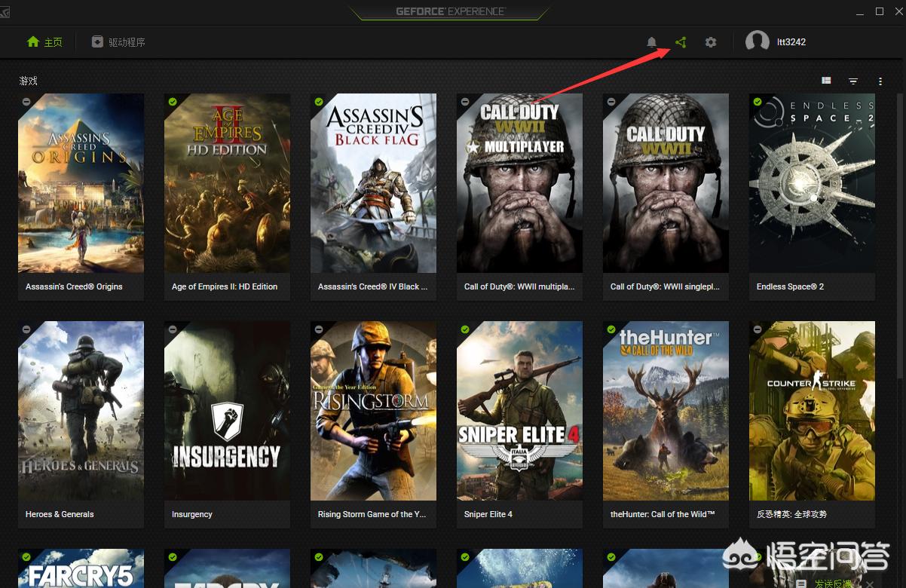Open Call of Duty WWII singleplayer cover

(x=666, y=183)
